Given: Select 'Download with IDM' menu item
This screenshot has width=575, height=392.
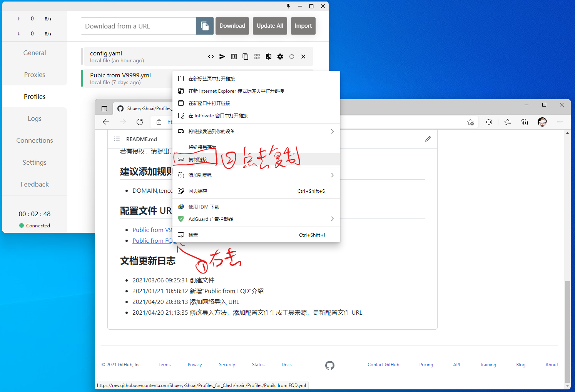Looking at the screenshot, I should point(256,207).
